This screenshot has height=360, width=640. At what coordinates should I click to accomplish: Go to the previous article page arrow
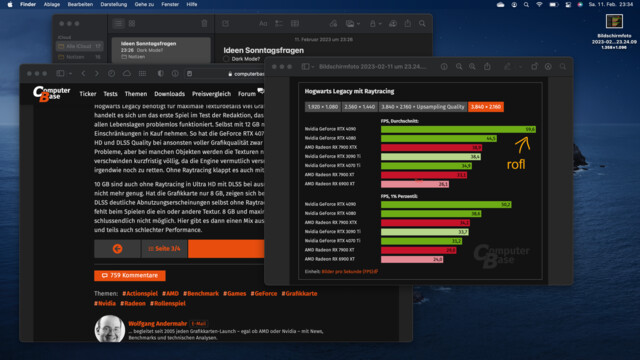pyautogui.click(x=118, y=249)
